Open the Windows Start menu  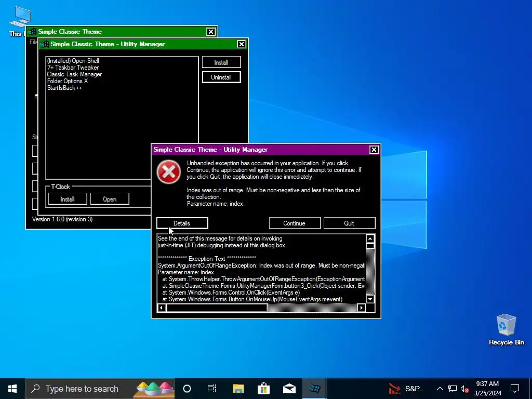click(12, 389)
